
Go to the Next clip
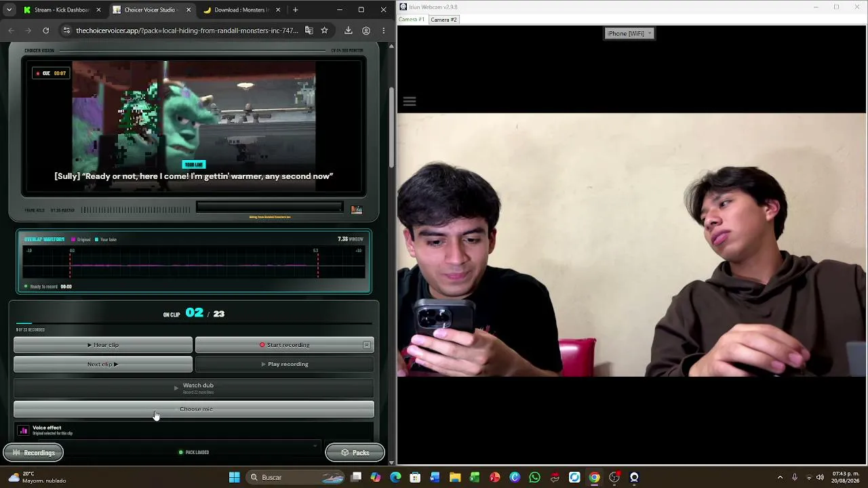tap(103, 364)
